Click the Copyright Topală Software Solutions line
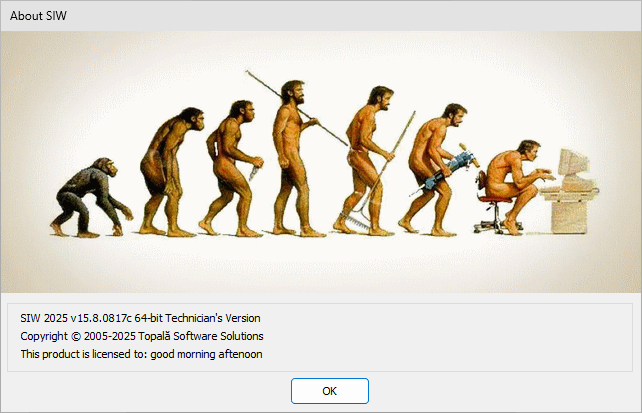The height and width of the screenshot is (413, 642). 142,336
